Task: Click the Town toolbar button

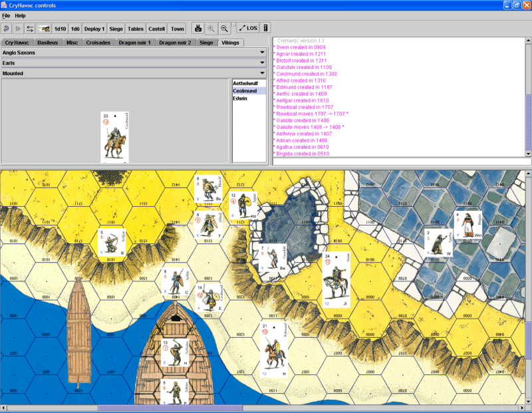Action: [x=178, y=29]
